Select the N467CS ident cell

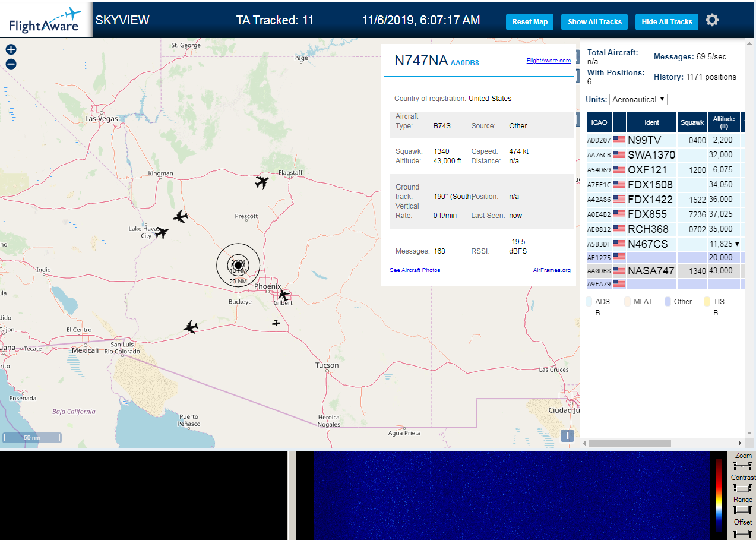[x=651, y=244]
